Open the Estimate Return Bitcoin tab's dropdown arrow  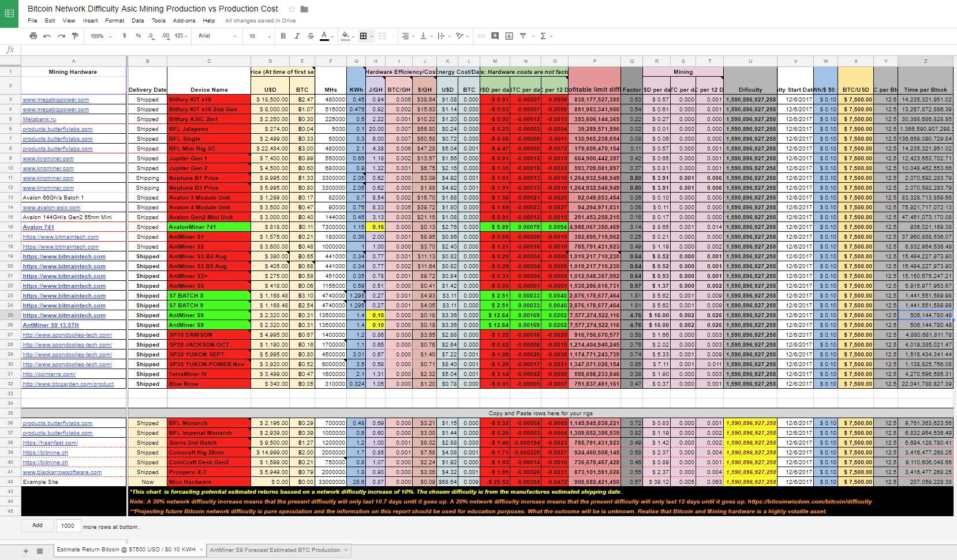tap(201, 550)
